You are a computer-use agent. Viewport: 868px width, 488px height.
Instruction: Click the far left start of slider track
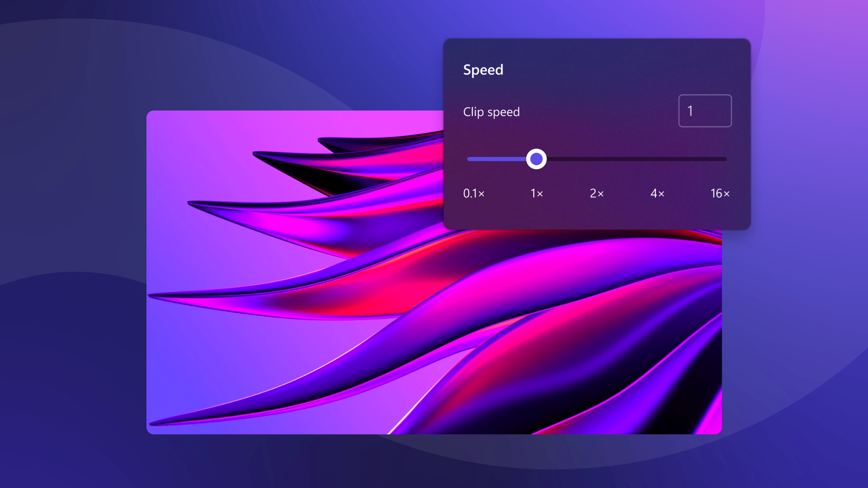coord(469,159)
